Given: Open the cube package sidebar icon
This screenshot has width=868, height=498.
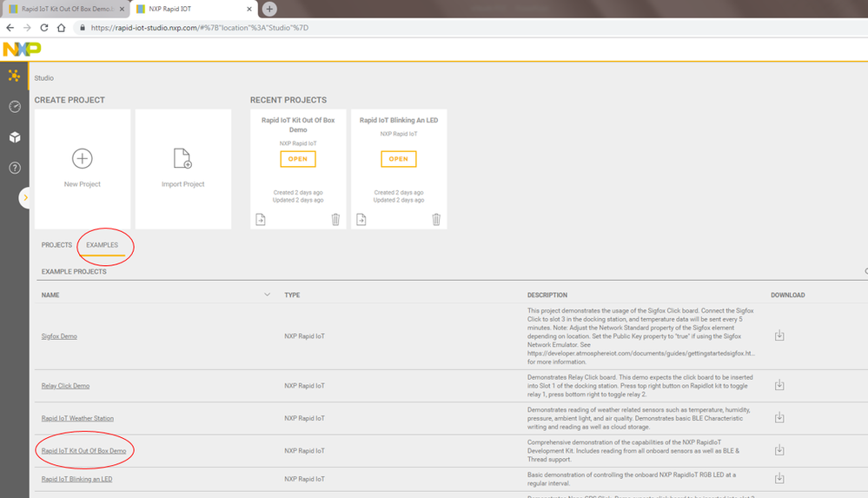Looking at the screenshot, I should tap(15, 137).
